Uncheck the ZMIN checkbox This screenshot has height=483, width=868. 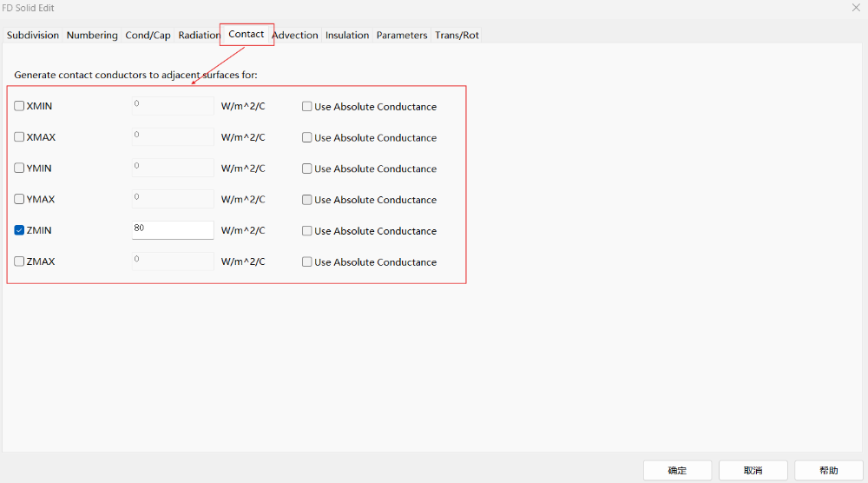pos(19,231)
